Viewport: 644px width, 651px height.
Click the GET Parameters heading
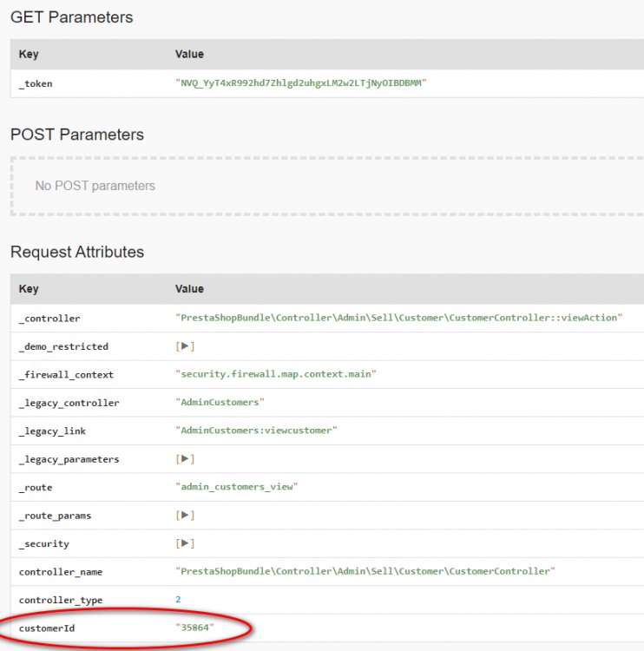(x=72, y=17)
